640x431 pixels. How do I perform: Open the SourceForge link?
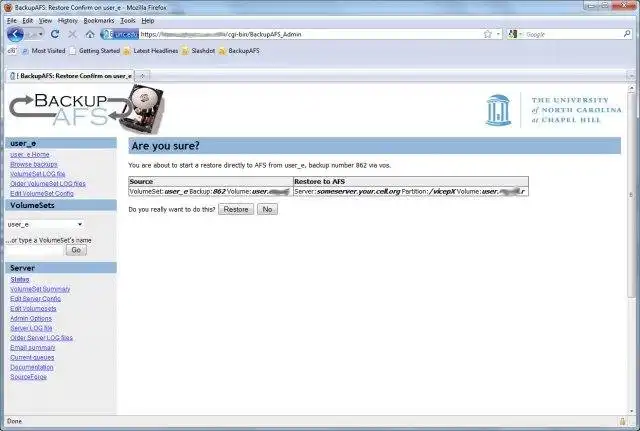(x=29, y=377)
